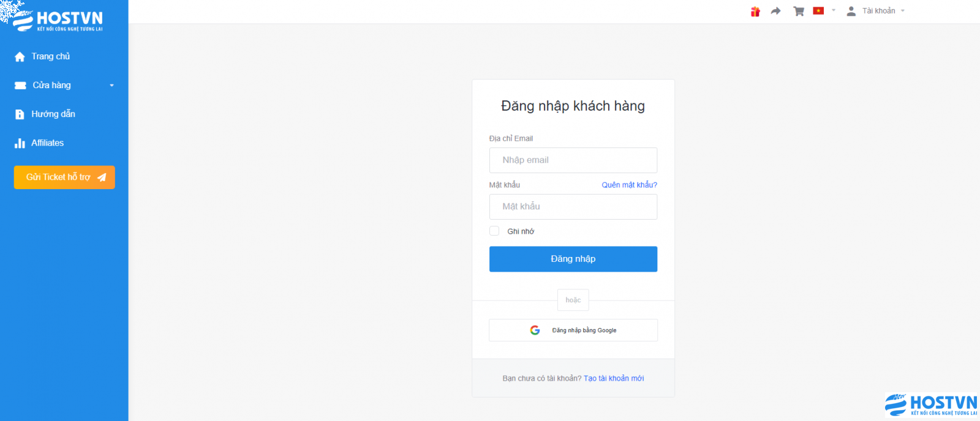Click the Hướng dẫn document icon
The height and width of the screenshot is (421, 980).
click(x=20, y=114)
